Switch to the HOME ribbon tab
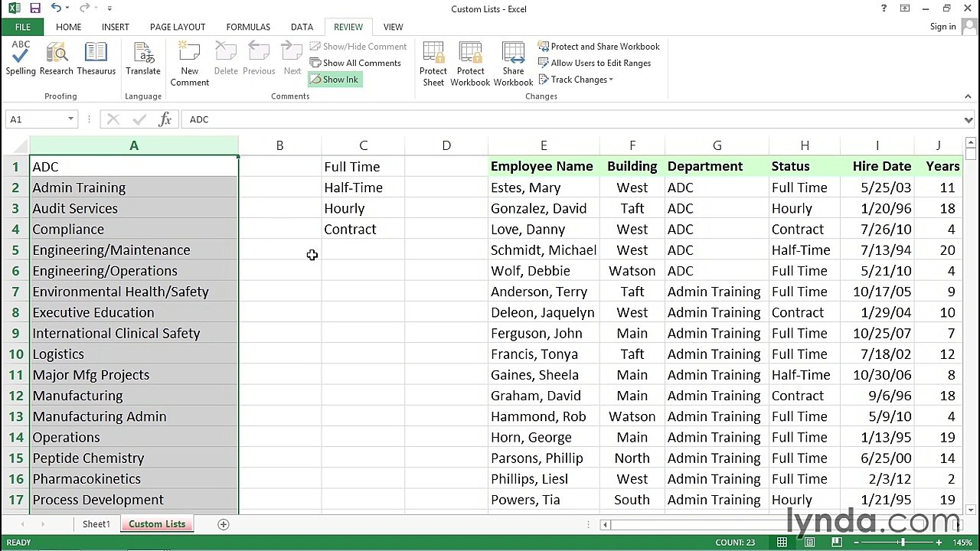 click(x=68, y=27)
